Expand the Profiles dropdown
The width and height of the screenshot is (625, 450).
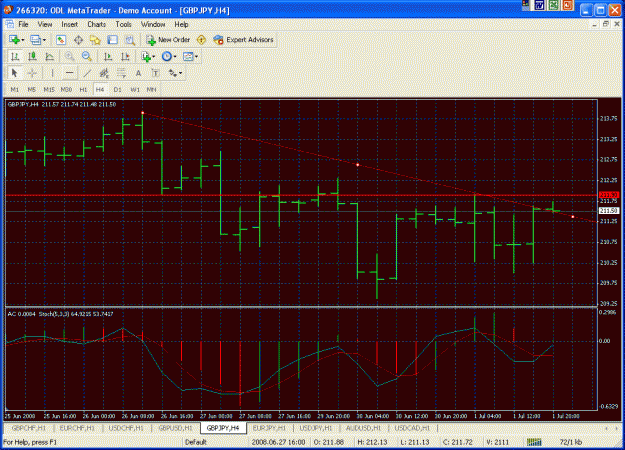pos(44,40)
